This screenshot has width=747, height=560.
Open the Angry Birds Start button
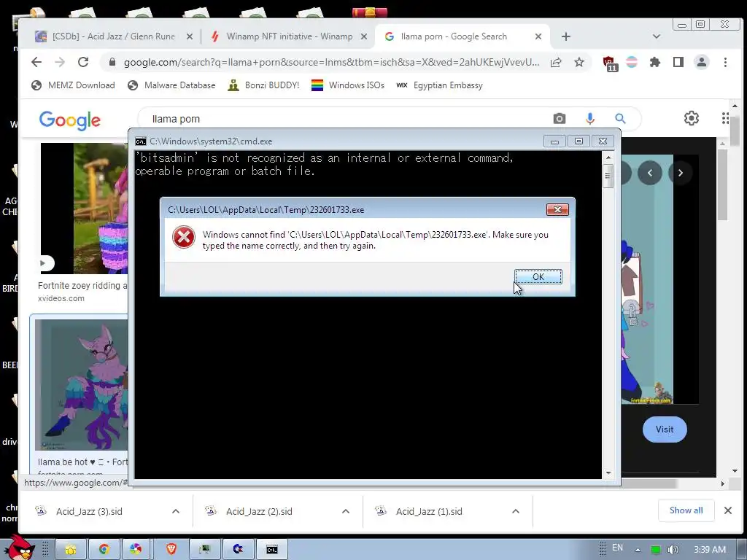[19, 547]
